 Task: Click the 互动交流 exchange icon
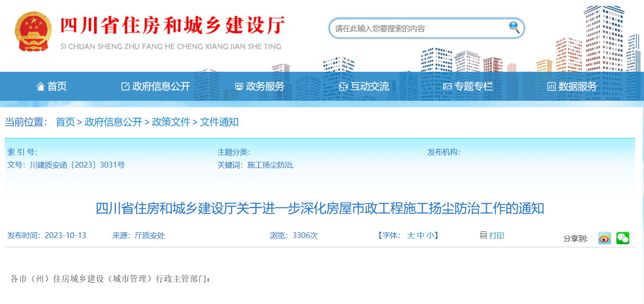click(x=342, y=86)
